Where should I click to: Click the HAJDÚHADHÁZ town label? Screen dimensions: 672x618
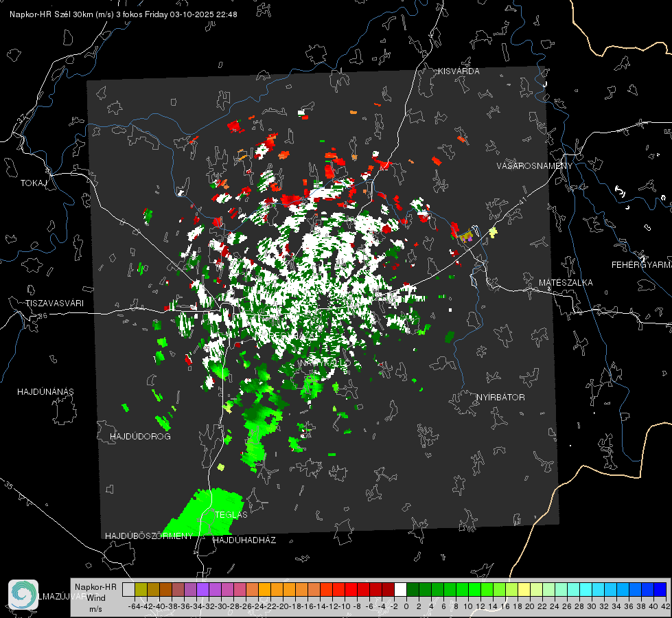244,540
